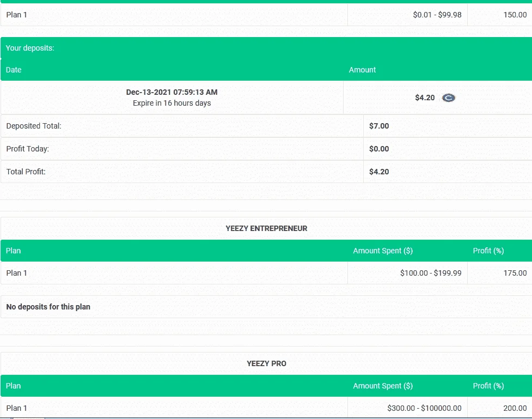The image size is (532, 419).
Task: Click Plan 1 in the YEEZY PRO table
Action: coord(17,408)
